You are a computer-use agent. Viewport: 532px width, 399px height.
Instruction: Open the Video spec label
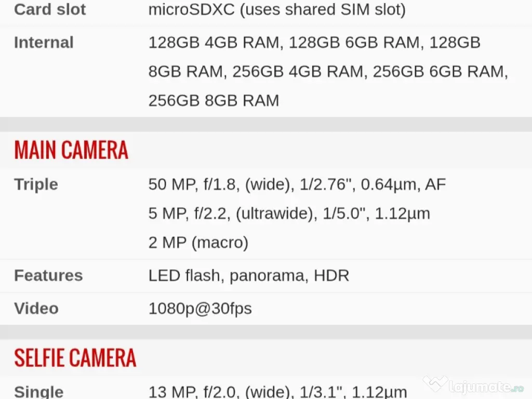[36, 309]
